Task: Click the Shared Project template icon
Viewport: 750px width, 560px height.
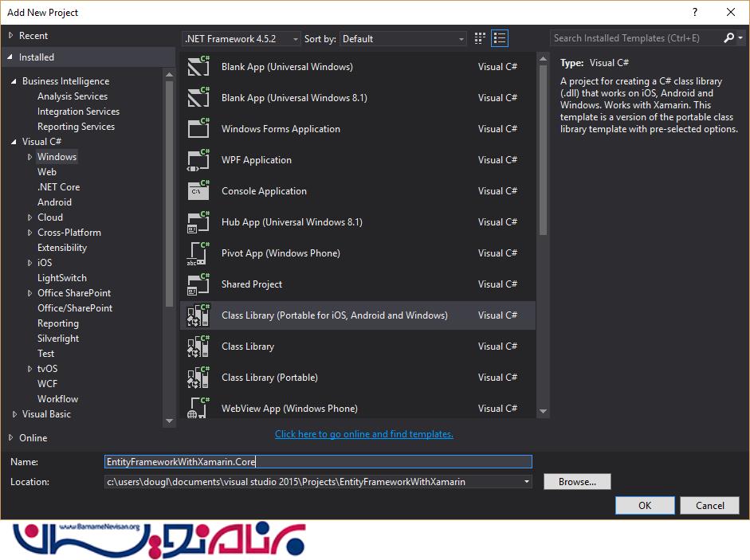Action: point(198,284)
